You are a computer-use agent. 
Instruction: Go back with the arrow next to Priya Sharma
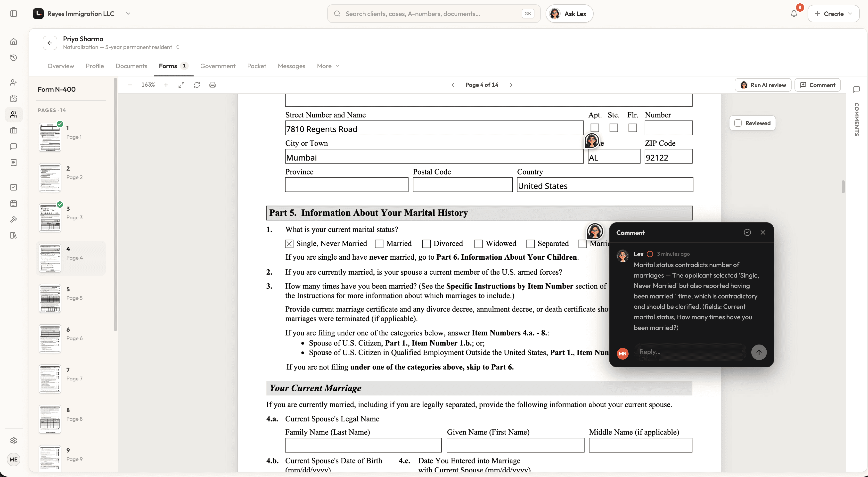[x=50, y=43]
